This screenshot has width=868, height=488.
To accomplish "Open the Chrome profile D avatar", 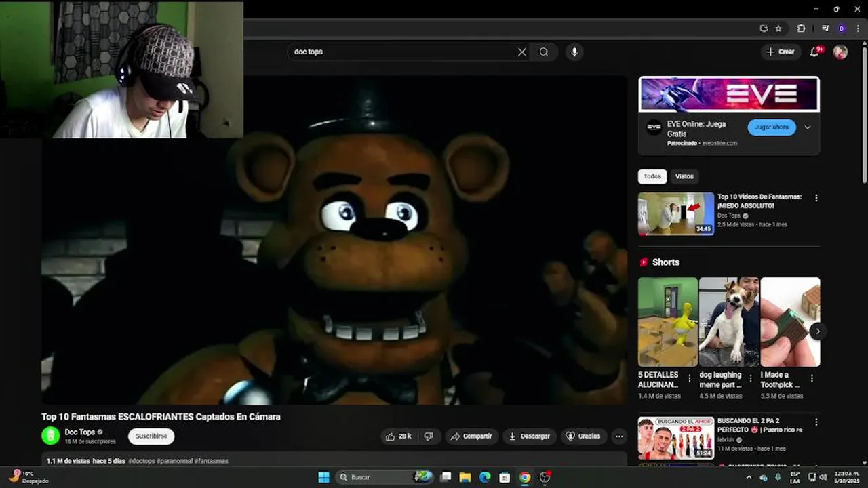I will point(842,28).
